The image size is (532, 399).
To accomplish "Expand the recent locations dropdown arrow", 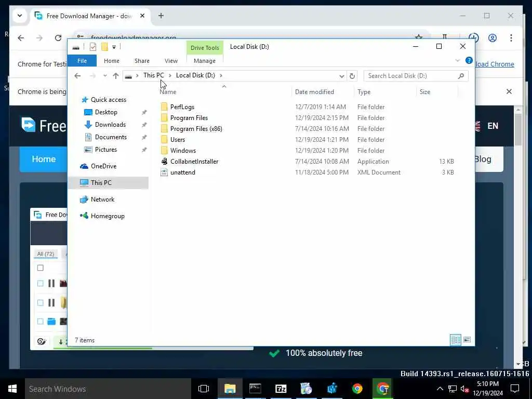I will pyautogui.click(x=105, y=76).
